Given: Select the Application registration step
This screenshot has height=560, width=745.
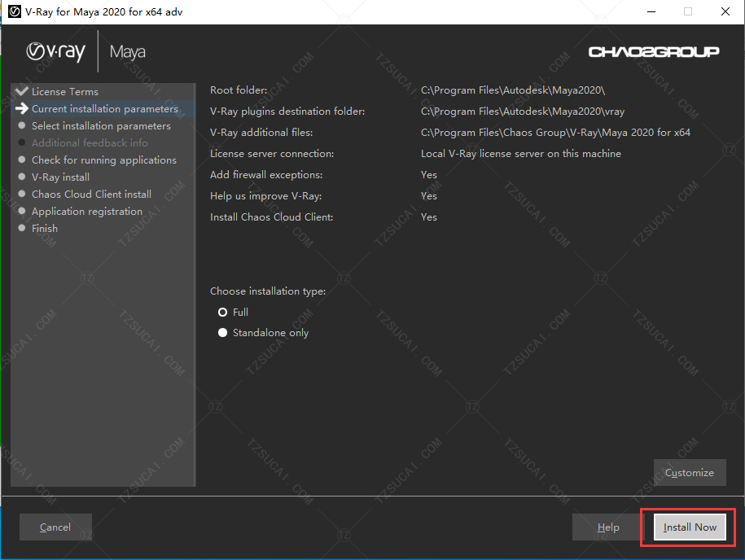Looking at the screenshot, I should click(x=87, y=212).
